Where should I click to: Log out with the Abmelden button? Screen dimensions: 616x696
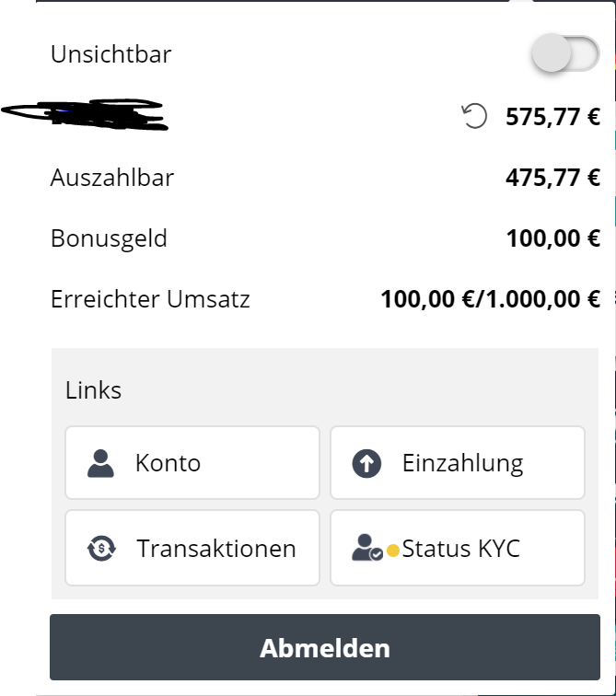pos(325,647)
